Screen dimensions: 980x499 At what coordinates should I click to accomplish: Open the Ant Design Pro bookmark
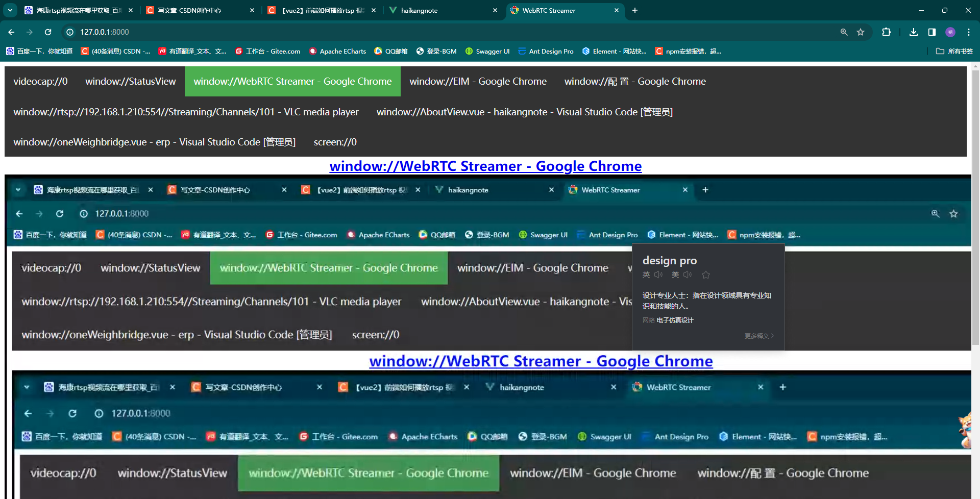546,51
